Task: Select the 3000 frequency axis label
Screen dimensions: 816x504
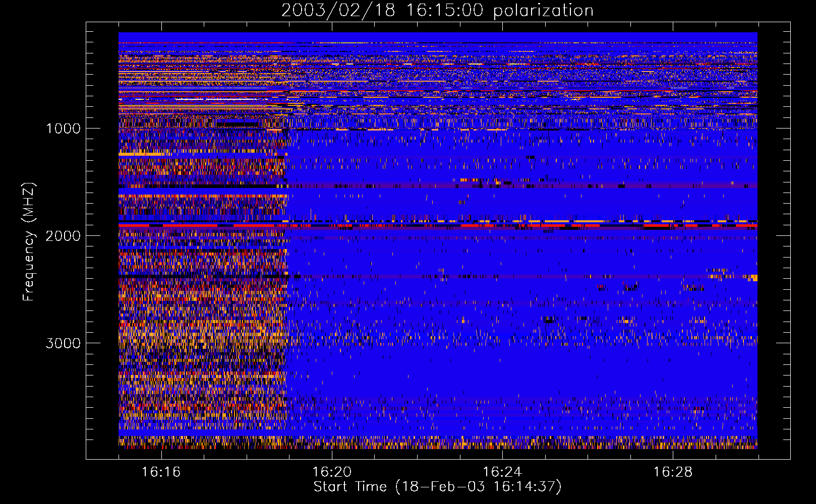Action: click(x=63, y=343)
